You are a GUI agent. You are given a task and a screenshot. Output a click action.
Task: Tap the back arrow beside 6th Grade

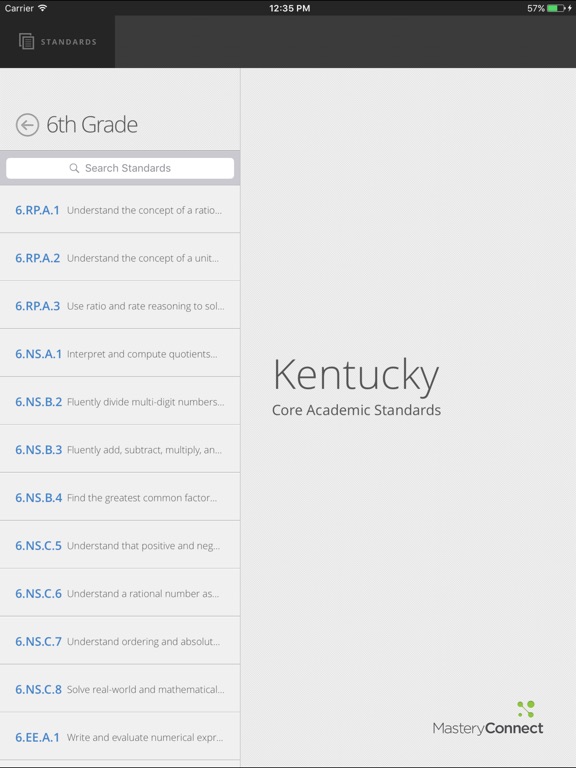click(x=27, y=125)
